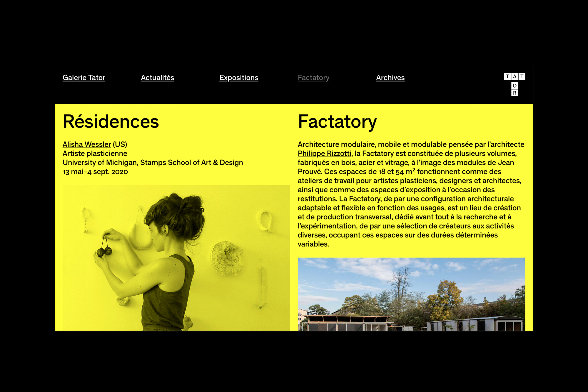Screen dimensions: 588x392
Task: Click the large Factatory heading
Action: pyautogui.click(x=337, y=121)
